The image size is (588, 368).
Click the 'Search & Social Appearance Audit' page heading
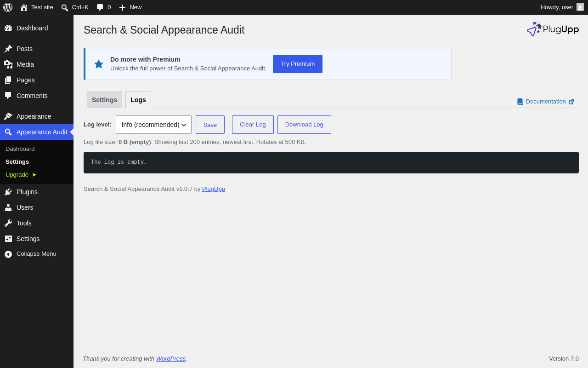point(164,30)
